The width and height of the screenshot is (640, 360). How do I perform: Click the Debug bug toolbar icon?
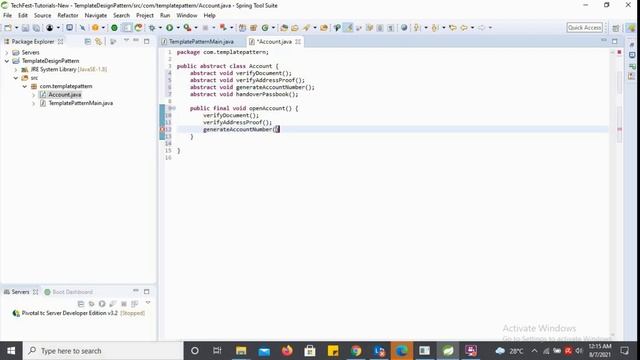(152, 28)
